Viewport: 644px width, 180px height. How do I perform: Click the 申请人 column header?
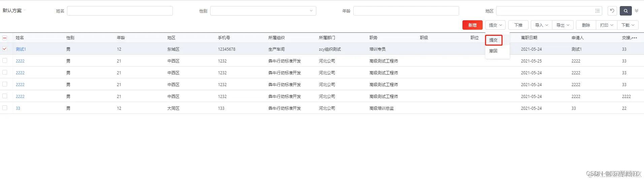point(578,38)
